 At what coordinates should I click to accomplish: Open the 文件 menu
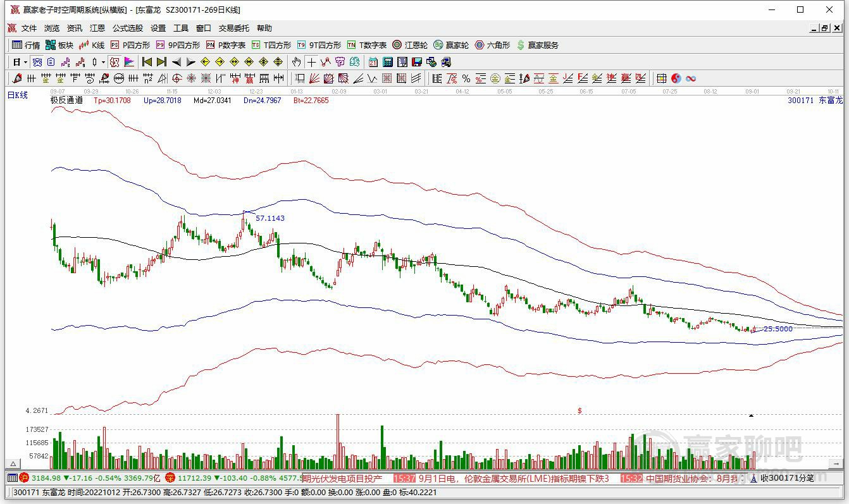(x=29, y=28)
